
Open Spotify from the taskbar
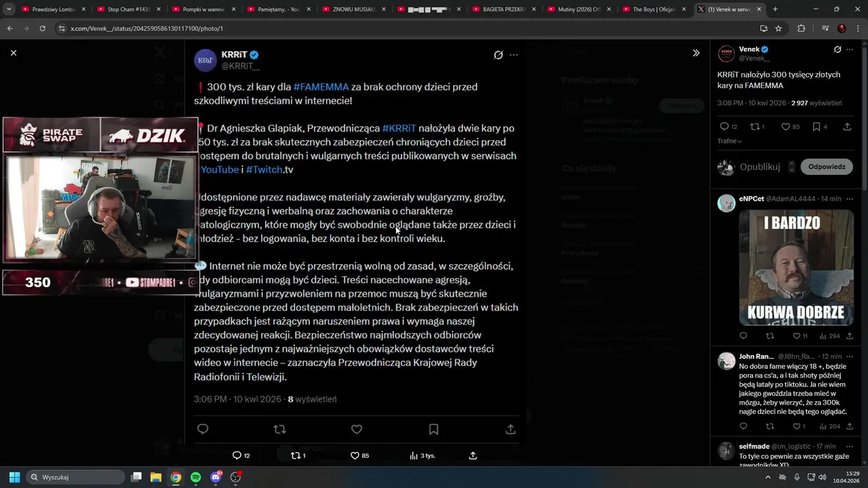196,477
